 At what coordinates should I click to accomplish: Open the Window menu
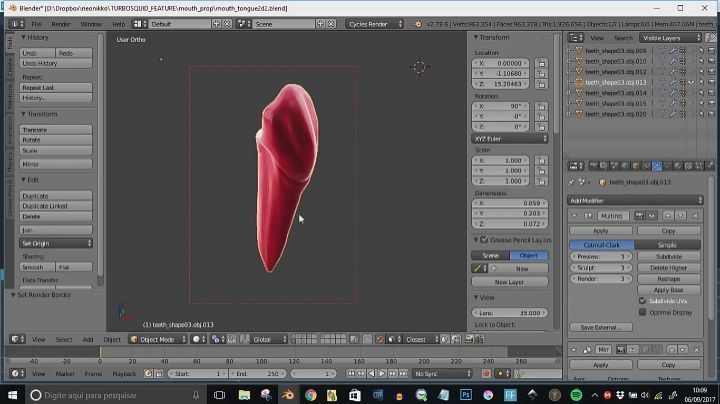point(91,24)
